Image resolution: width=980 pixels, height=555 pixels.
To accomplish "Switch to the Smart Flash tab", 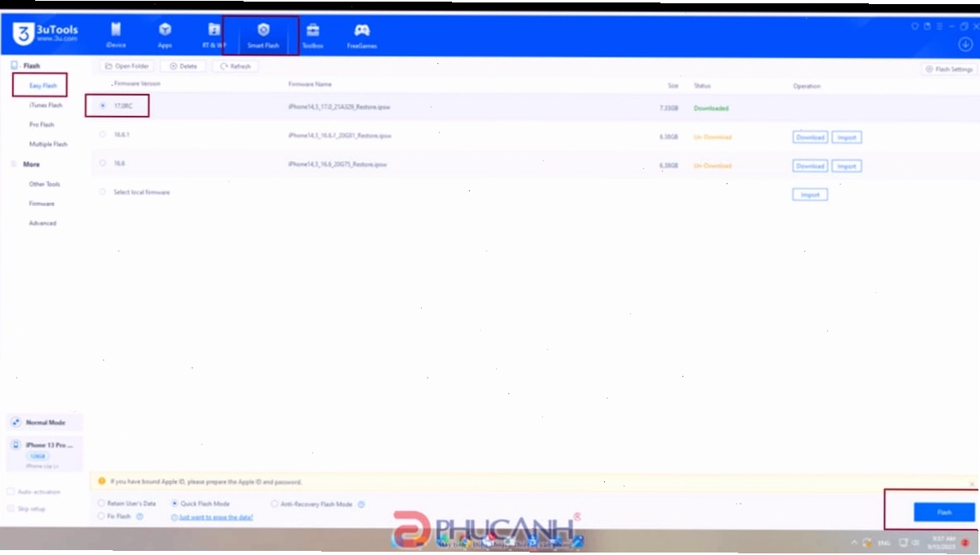I will 263,36.
